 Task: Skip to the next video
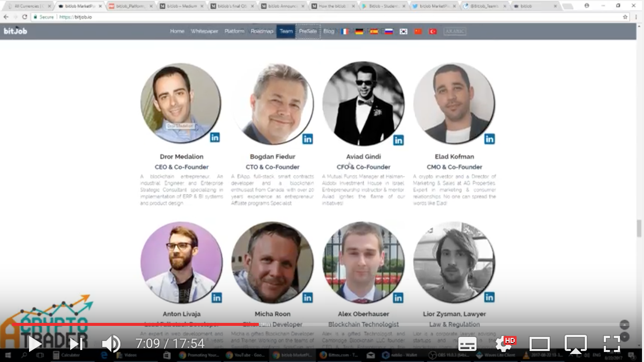coord(76,344)
